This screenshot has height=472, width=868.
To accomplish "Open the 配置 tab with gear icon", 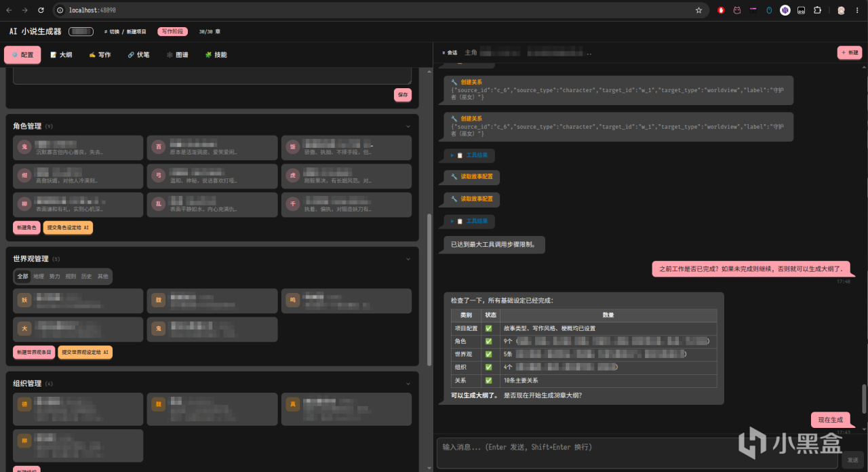I will (x=22, y=55).
